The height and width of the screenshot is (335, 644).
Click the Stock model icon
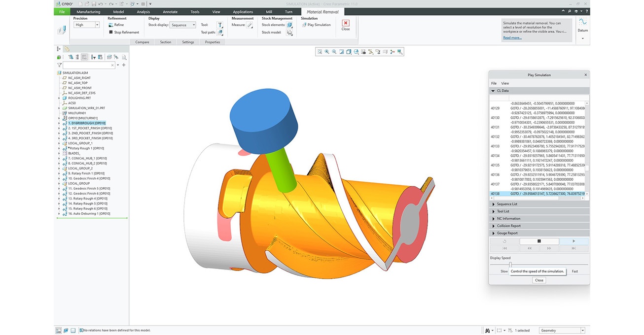(x=289, y=33)
